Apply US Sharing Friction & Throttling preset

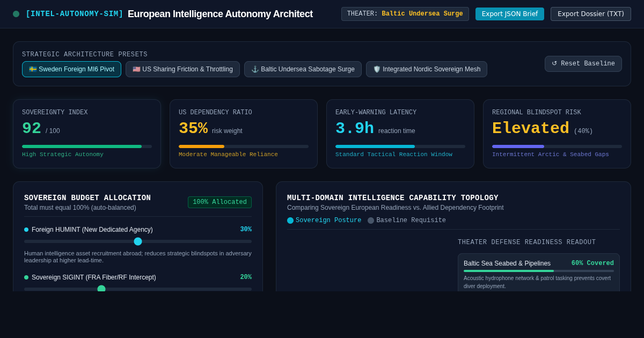(x=182, y=69)
